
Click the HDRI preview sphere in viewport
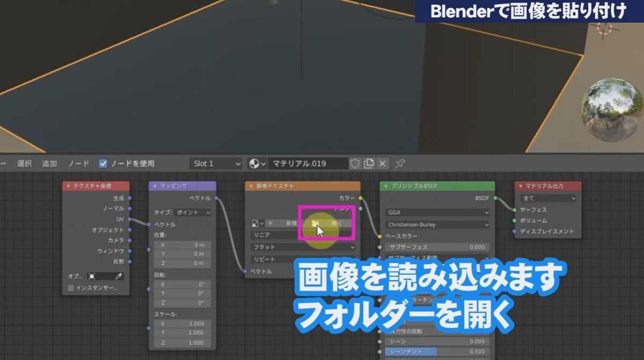click(x=613, y=110)
